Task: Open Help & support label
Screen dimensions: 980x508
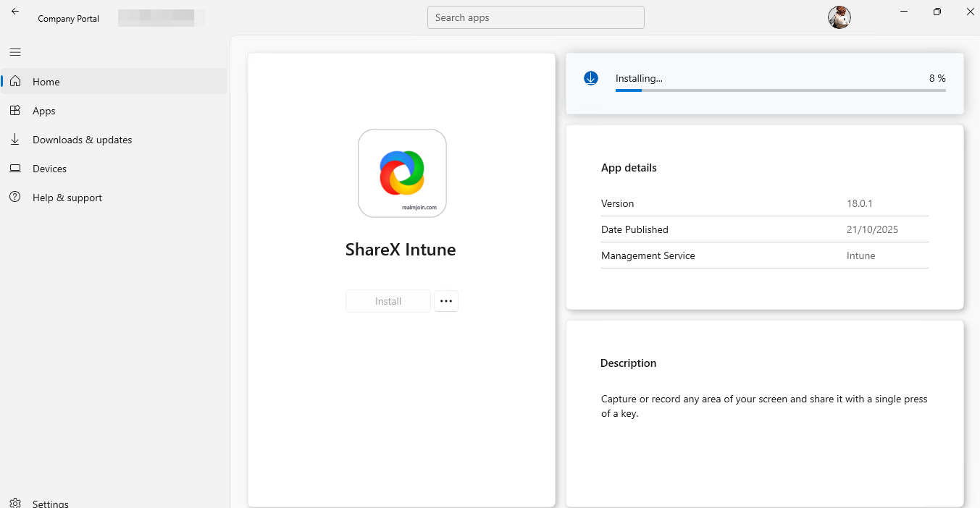Action: coord(67,198)
